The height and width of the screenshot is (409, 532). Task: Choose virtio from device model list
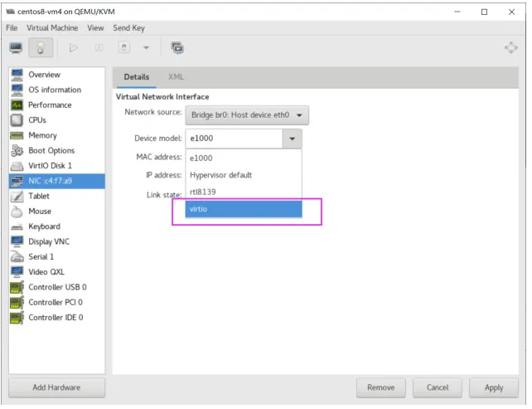(244, 209)
